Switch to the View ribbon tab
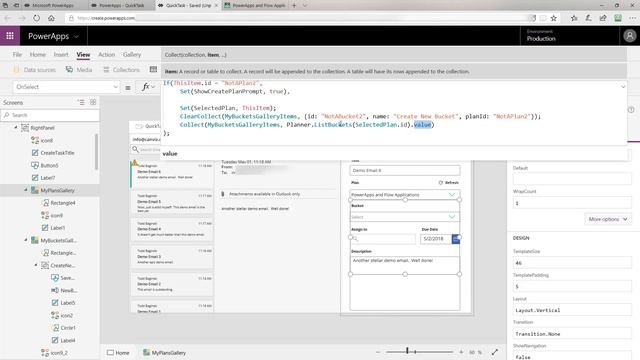This screenshot has height=360, width=640. [83, 55]
